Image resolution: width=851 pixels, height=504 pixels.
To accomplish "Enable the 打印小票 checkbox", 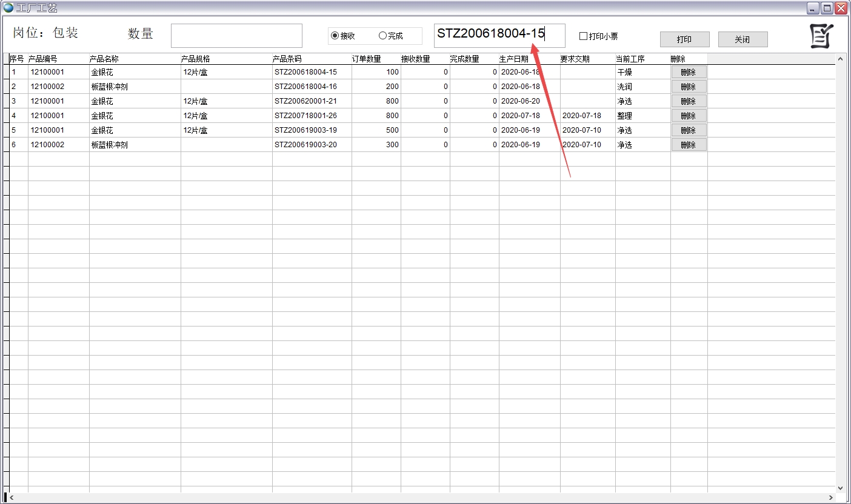I will [x=583, y=36].
